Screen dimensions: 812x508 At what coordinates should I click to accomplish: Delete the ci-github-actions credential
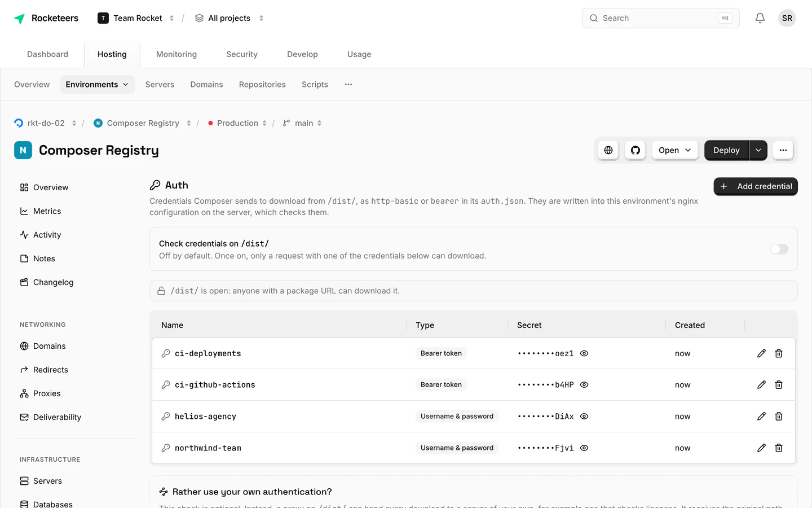click(779, 385)
